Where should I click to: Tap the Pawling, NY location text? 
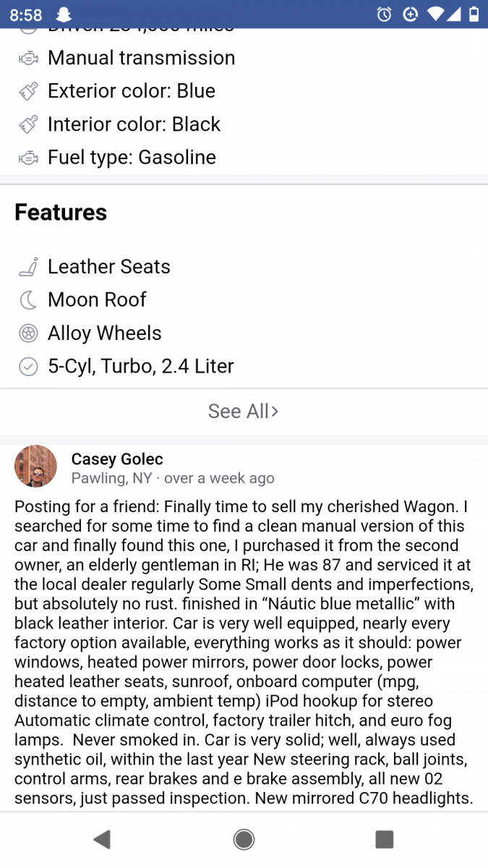coord(111,478)
